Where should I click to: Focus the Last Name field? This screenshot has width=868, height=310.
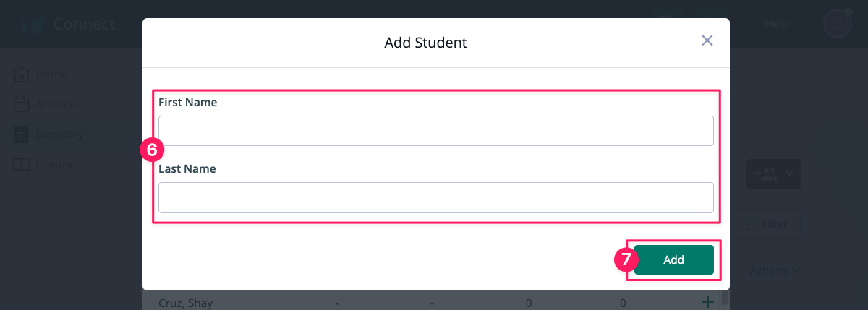point(436,197)
